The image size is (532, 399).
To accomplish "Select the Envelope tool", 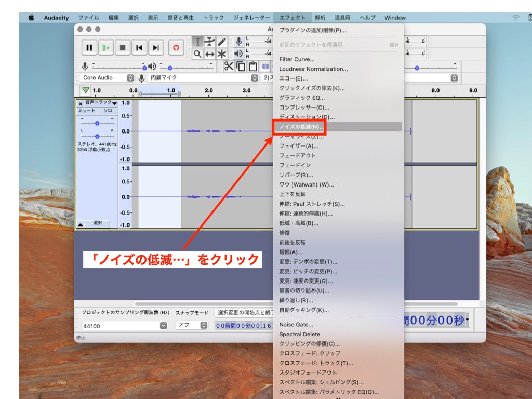I will tap(210, 42).
